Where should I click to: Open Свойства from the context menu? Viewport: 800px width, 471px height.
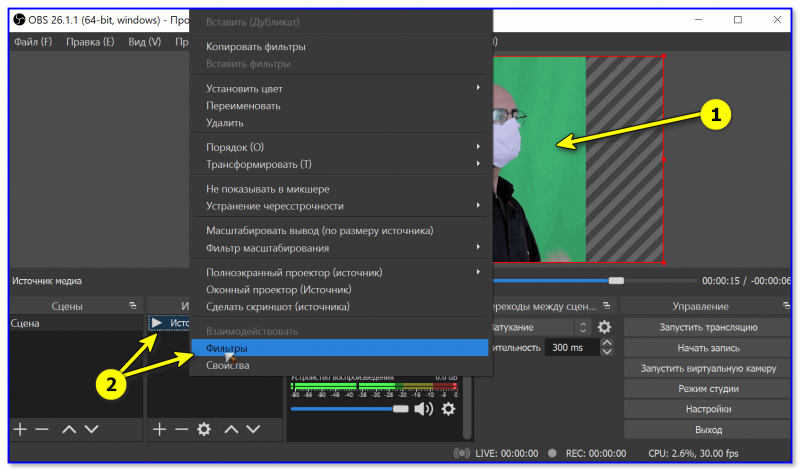[x=340, y=365]
